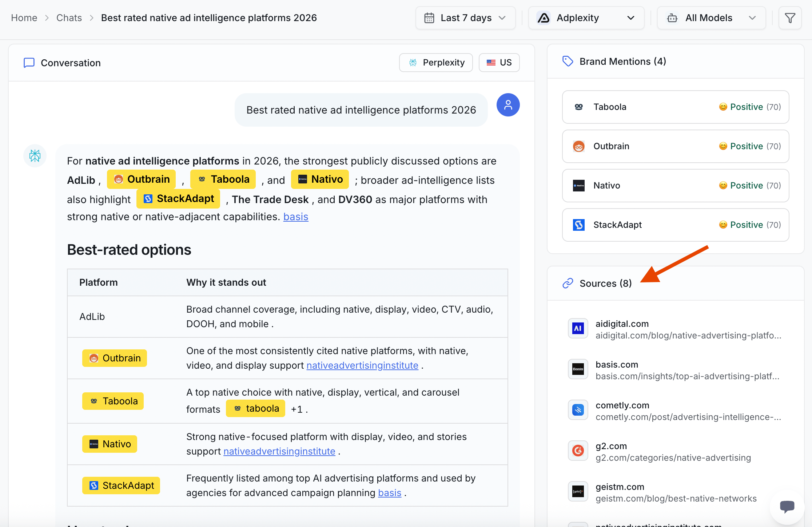Image resolution: width=812 pixels, height=527 pixels.
Task: Click the Nativo tag in intro paragraph
Action: (x=320, y=179)
